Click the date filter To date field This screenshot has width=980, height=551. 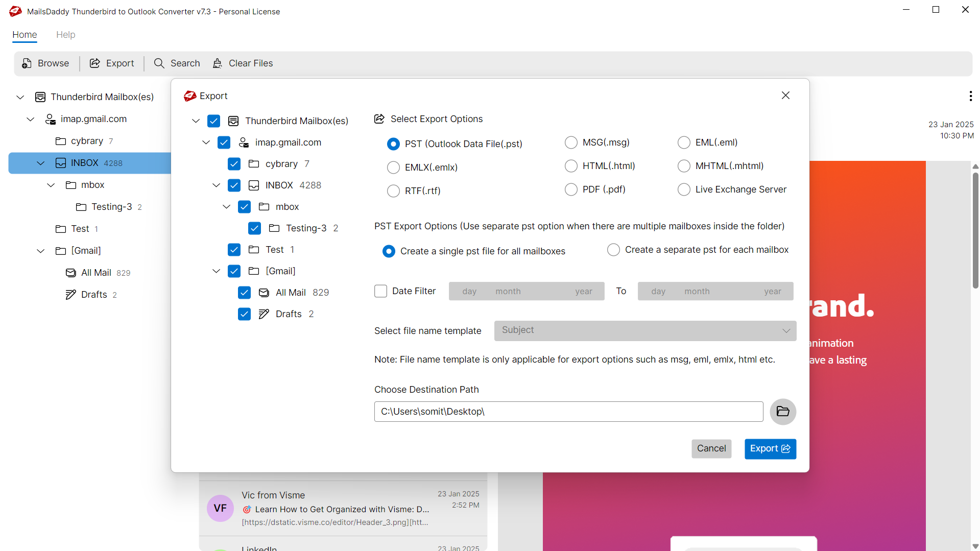point(715,291)
